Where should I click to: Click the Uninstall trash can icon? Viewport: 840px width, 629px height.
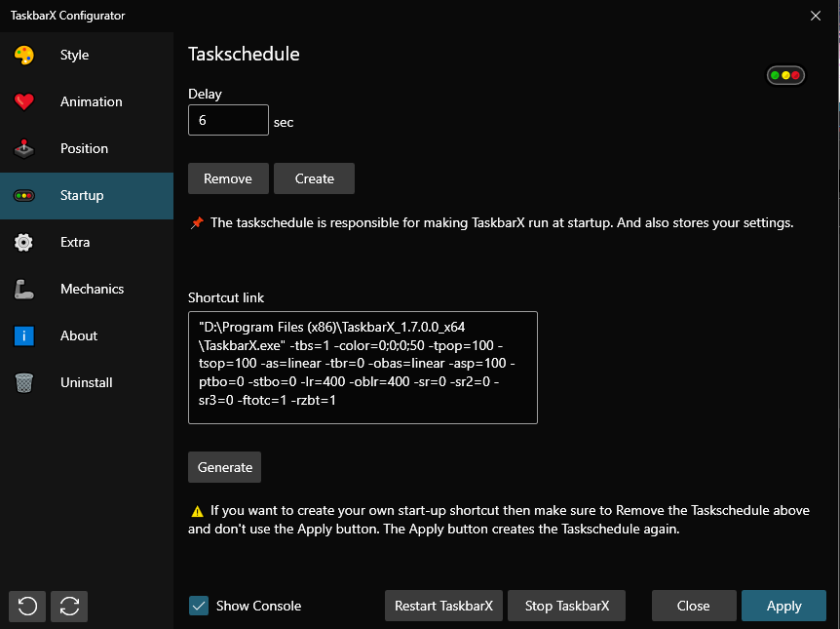24,383
